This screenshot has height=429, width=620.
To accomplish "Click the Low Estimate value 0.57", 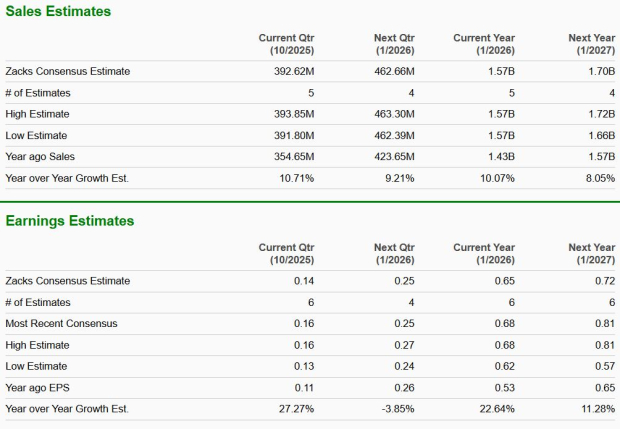I will (604, 366).
